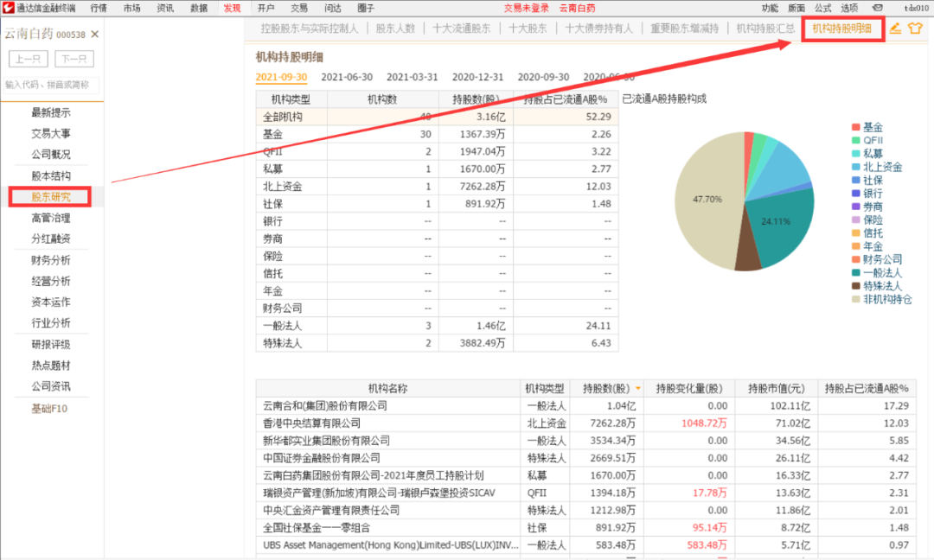Open 公司概况 in the sidebar
The width and height of the screenshot is (934, 560).
click(51, 154)
